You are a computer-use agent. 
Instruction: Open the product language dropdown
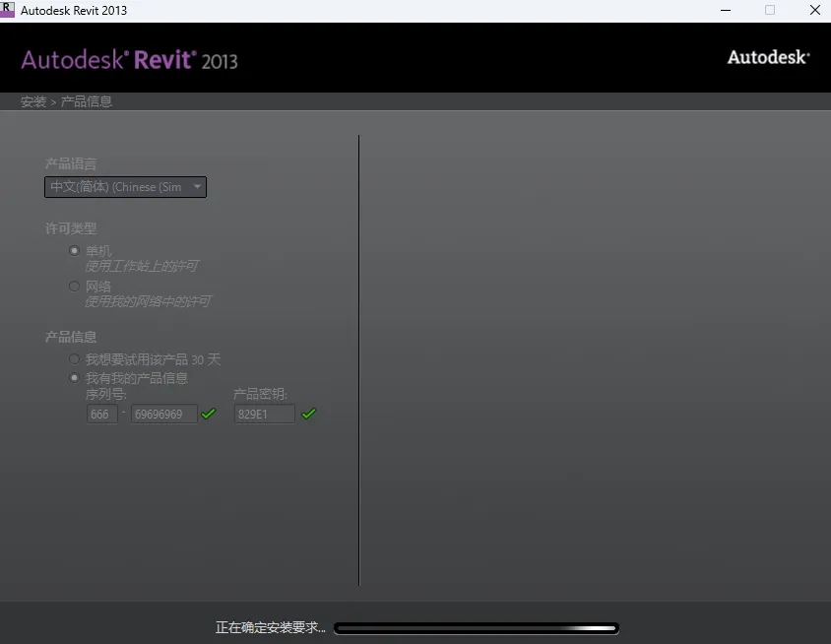point(125,187)
